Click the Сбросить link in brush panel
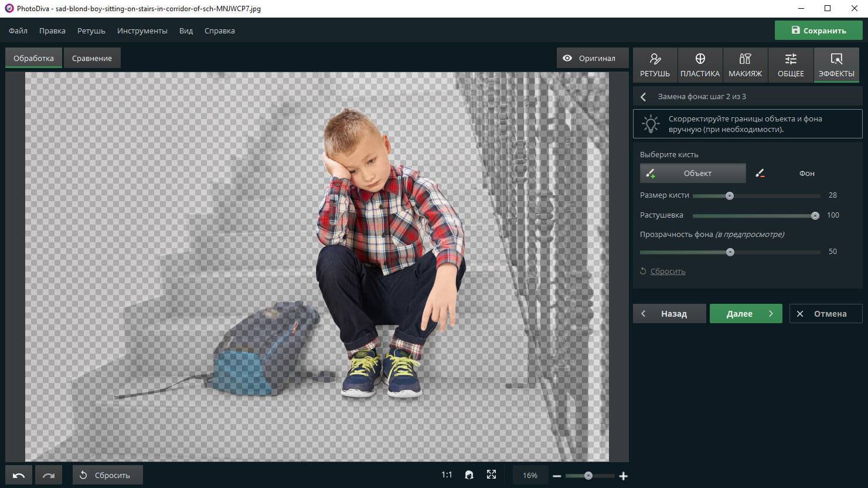 [668, 271]
